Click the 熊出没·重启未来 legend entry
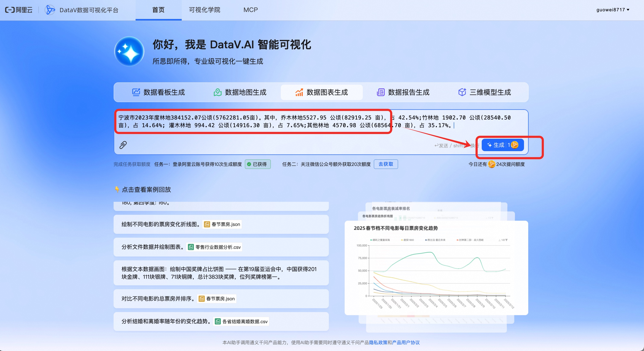The height and width of the screenshot is (351, 644). coord(435,240)
